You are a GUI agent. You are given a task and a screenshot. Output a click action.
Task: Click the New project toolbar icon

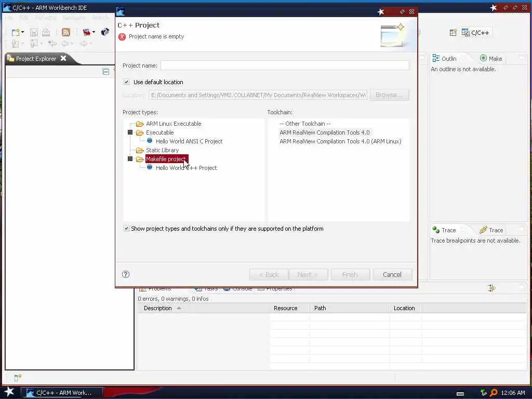pyautogui.click(x=15, y=32)
